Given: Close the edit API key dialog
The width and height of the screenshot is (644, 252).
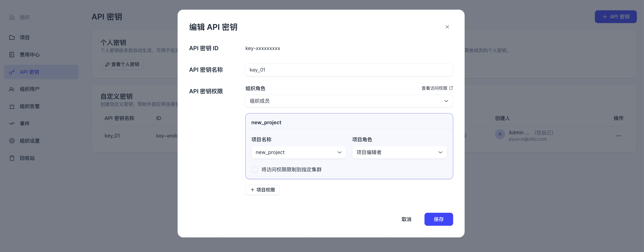Looking at the screenshot, I should pyautogui.click(x=447, y=27).
